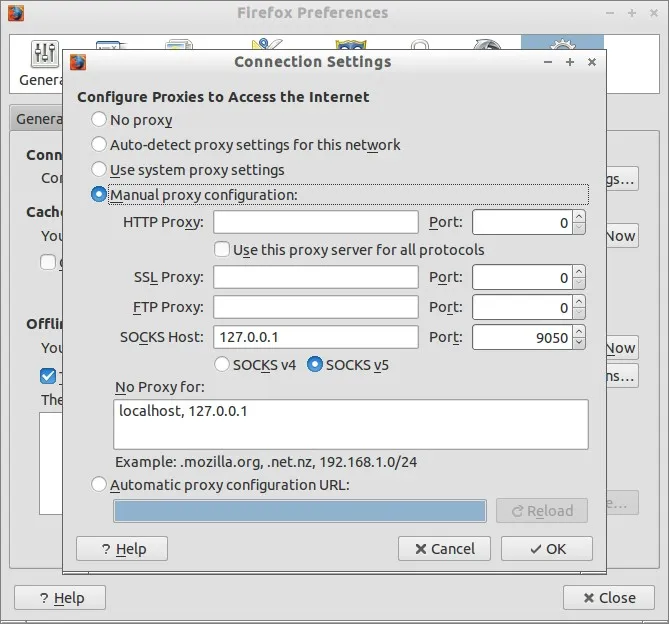Viewport: 669px width, 624px height.
Task: Increase HTTP Proxy port with up arrow
Action: (579, 216)
